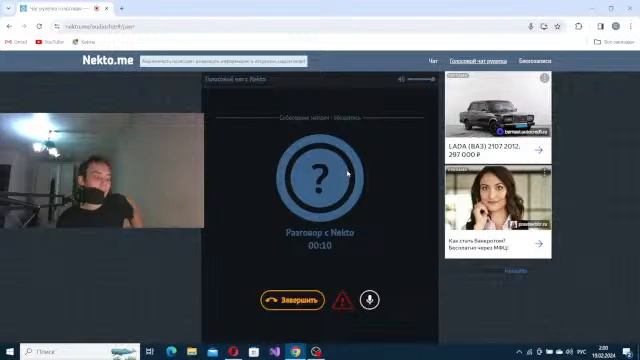Open the YouTube bookmark
The image size is (640, 360).
tap(50, 42)
